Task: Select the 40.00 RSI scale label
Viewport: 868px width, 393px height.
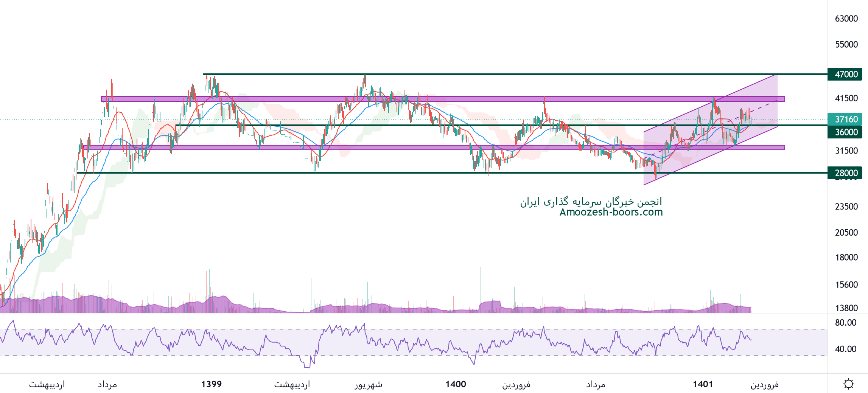Action: tap(845, 349)
